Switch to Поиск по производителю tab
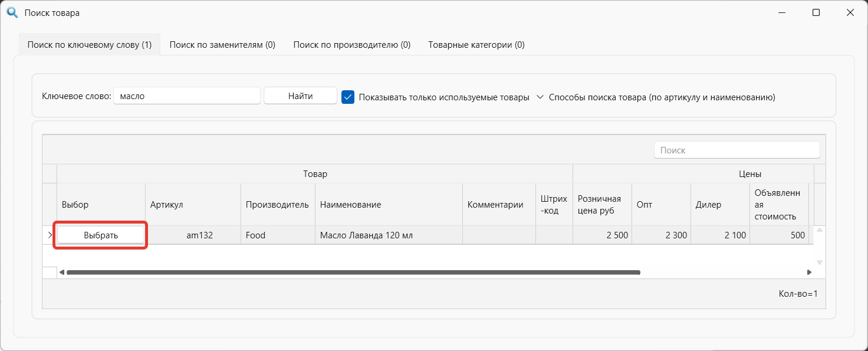The height and width of the screenshot is (351, 868). point(352,45)
